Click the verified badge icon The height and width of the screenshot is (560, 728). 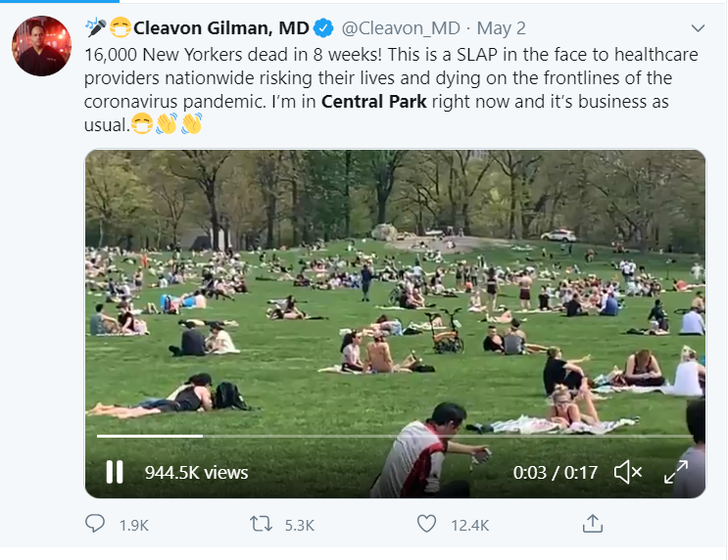pyautogui.click(x=324, y=27)
